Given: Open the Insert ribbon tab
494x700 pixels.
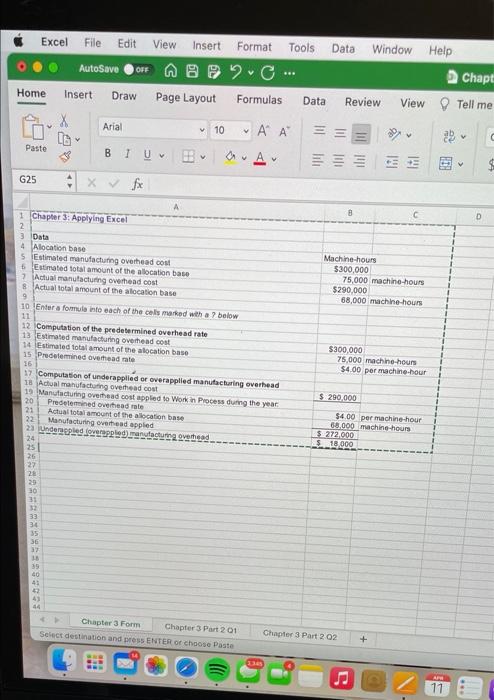Looking at the screenshot, I should pyautogui.click(x=78, y=95).
